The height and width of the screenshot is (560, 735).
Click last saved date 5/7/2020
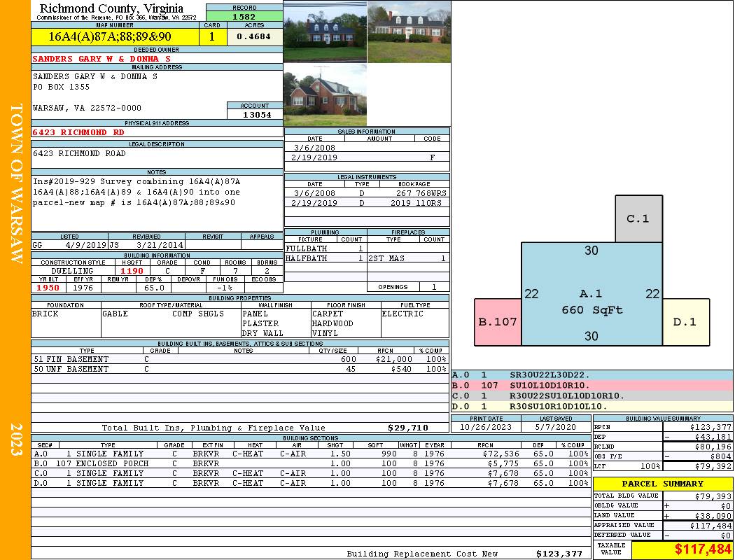(x=556, y=428)
